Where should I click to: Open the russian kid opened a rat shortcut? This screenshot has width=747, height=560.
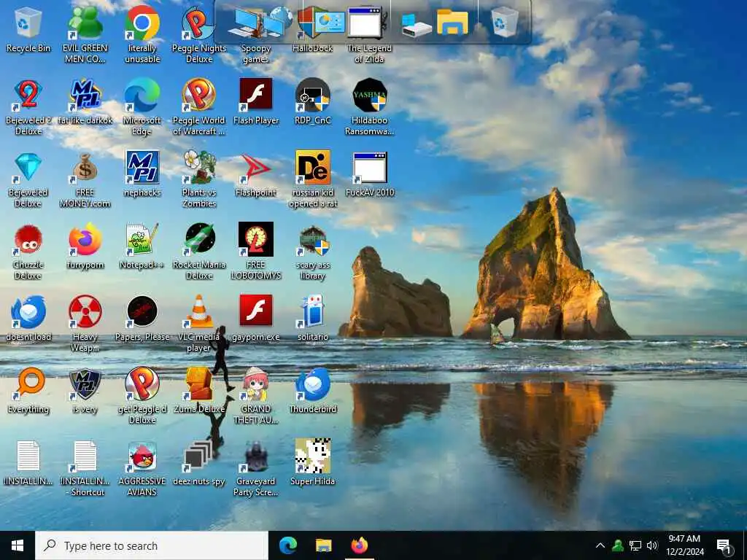click(313, 179)
